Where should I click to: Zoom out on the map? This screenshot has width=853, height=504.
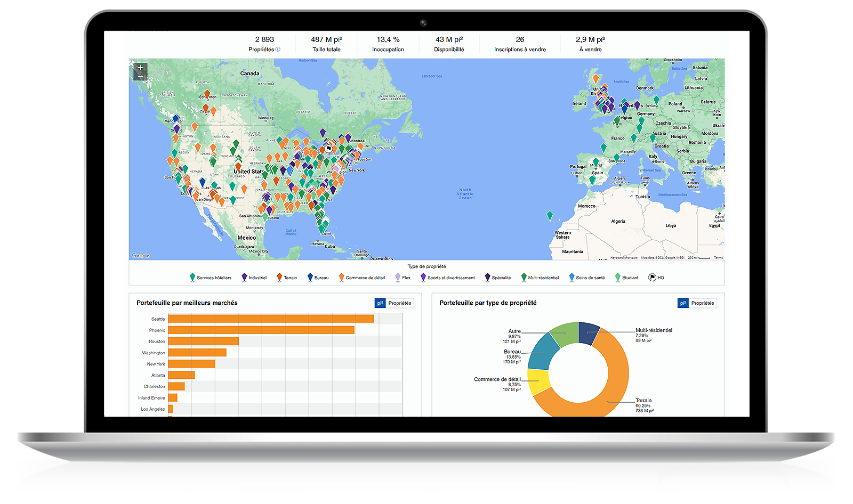(x=140, y=77)
